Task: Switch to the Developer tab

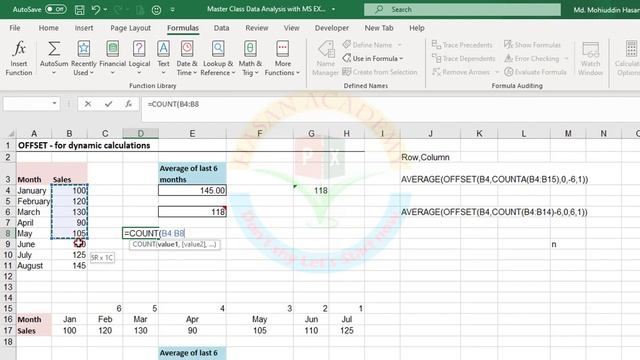Action: point(332,28)
